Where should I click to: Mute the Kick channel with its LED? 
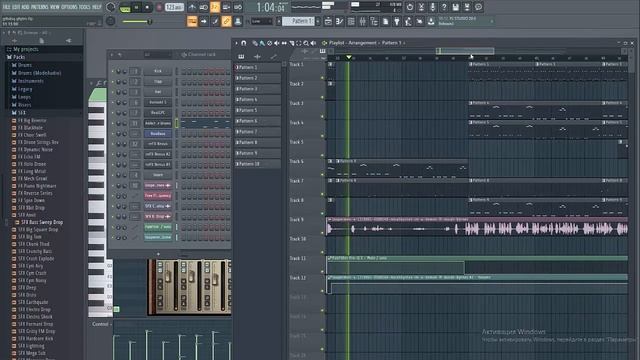coord(113,71)
